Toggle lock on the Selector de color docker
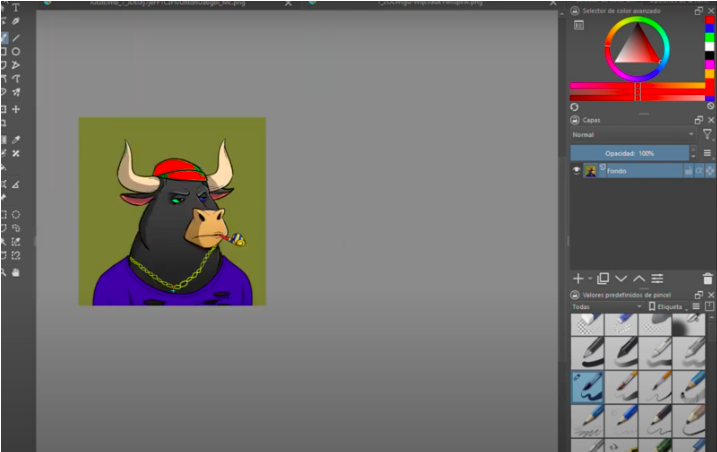Viewport: 717px width, 452px height. coord(575,11)
